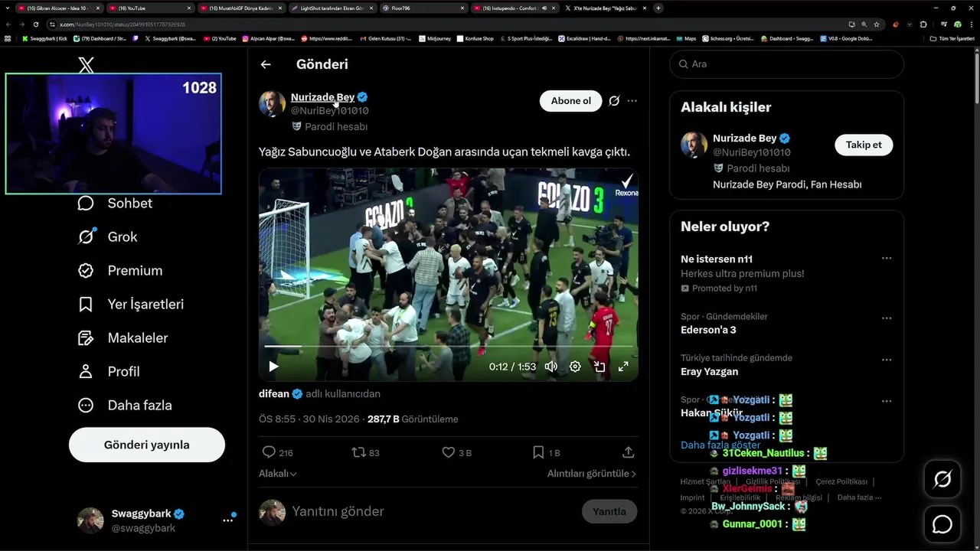
Task: Click the Ara search field
Action: click(x=787, y=64)
